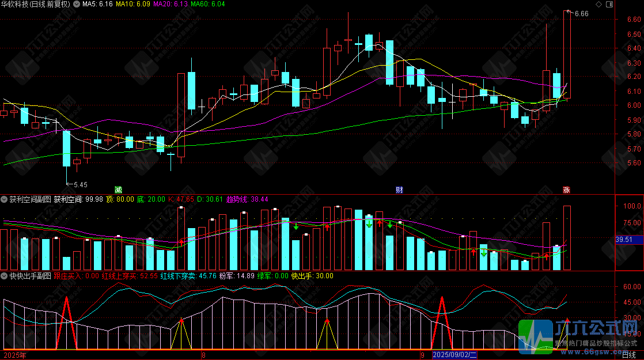Click the panel layout icon at top right
Image resolution: width=644 pixels, height=360 pixels.
click(x=609, y=4)
